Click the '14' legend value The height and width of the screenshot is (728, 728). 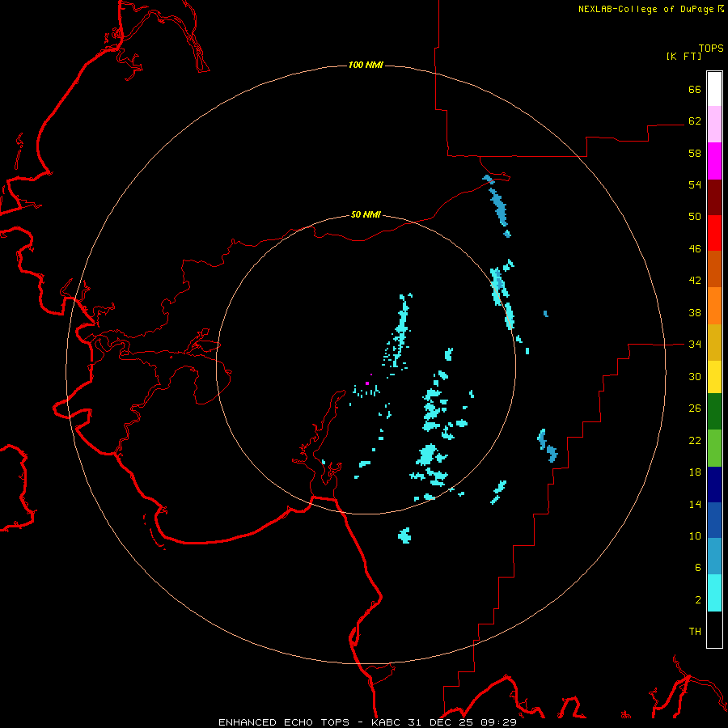[695, 504]
